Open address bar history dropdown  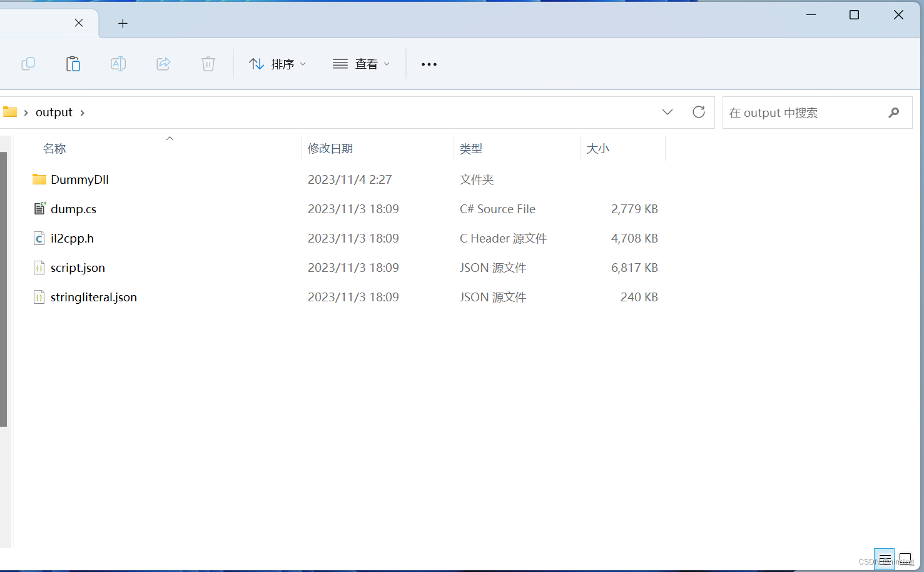(x=668, y=112)
